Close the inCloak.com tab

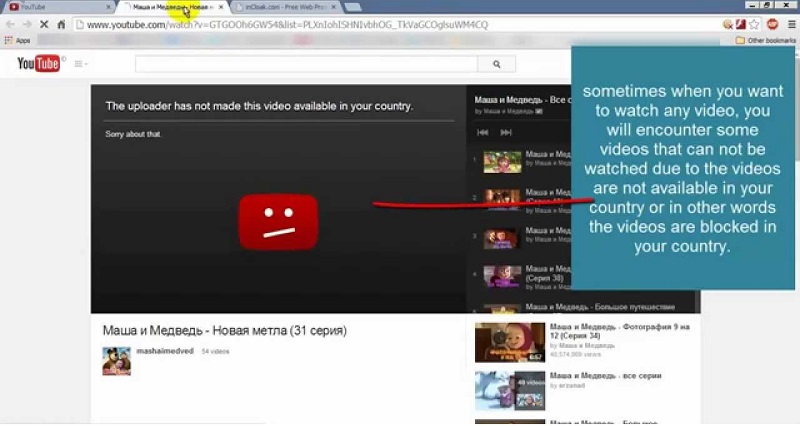pos(334,7)
